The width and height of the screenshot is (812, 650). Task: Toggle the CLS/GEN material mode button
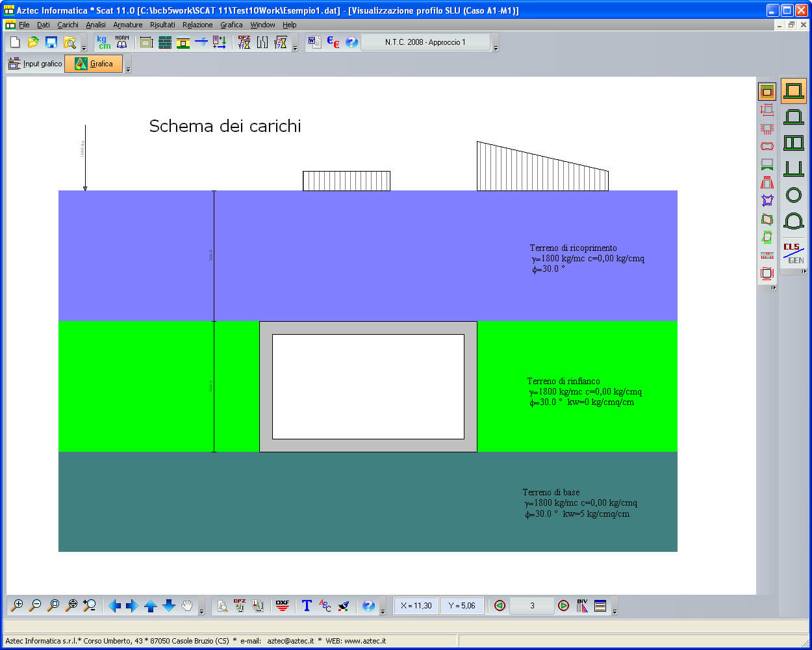click(x=793, y=253)
